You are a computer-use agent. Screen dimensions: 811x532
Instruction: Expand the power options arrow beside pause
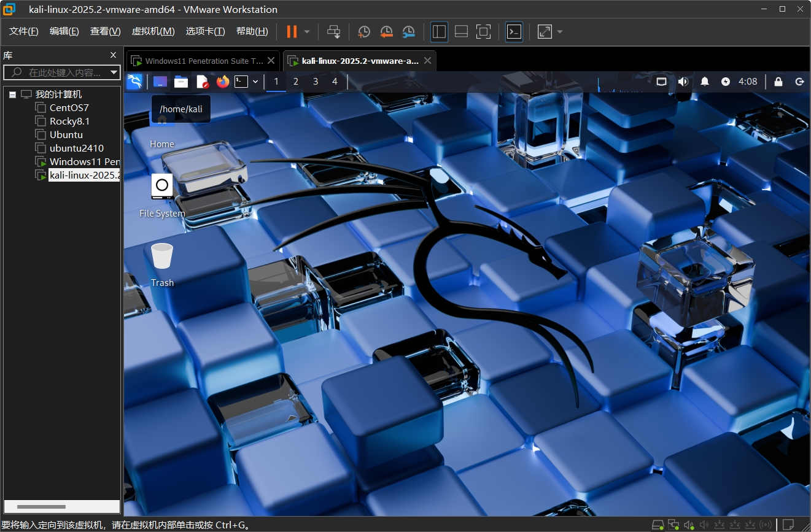[307, 32]
